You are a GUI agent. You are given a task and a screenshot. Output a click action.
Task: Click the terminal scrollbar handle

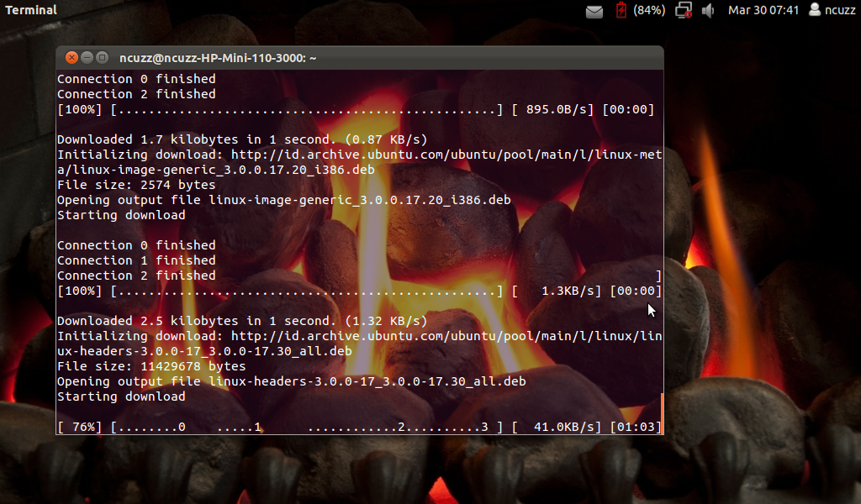(x=662, y=413)
